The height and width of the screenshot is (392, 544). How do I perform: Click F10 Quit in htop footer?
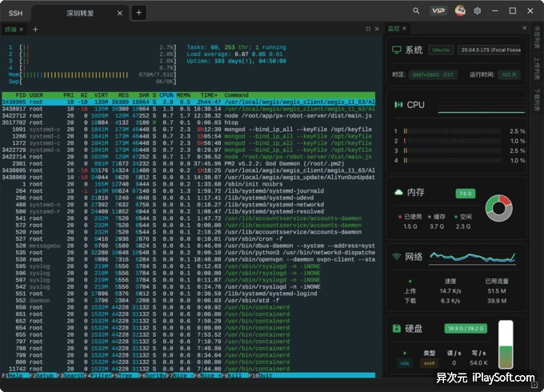(260, 376)
